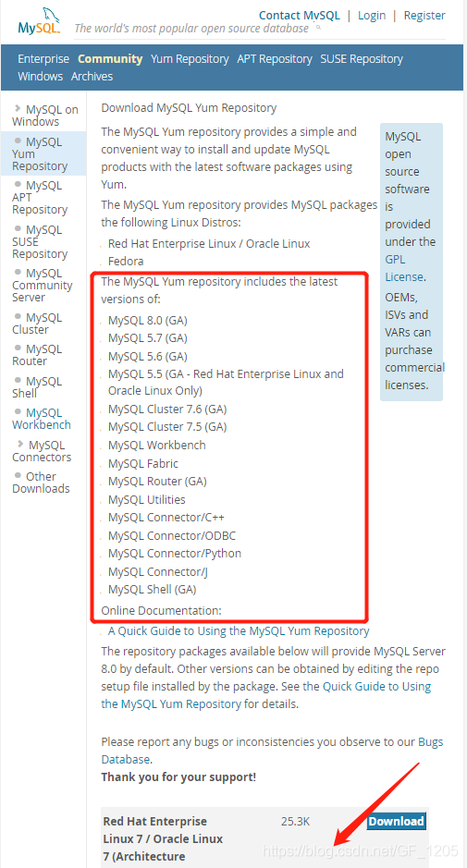
Task: Select MySQL Community Server in sidebar
Action: tap(43, 285)
